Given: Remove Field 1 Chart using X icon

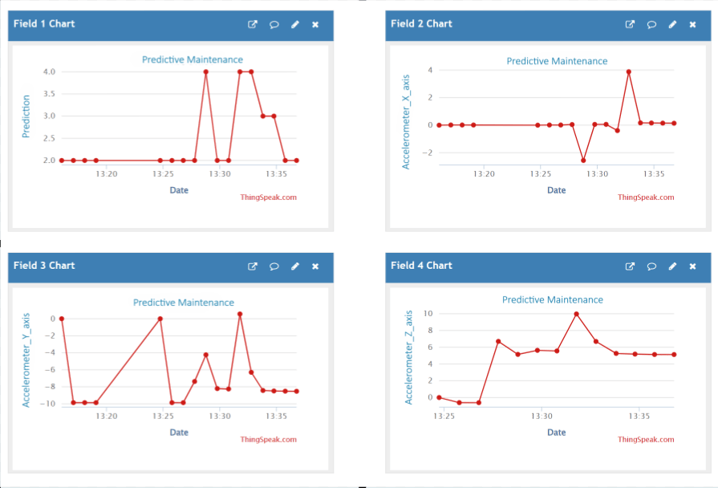Looking at the screenshot, I should click(x=315, y=25).
